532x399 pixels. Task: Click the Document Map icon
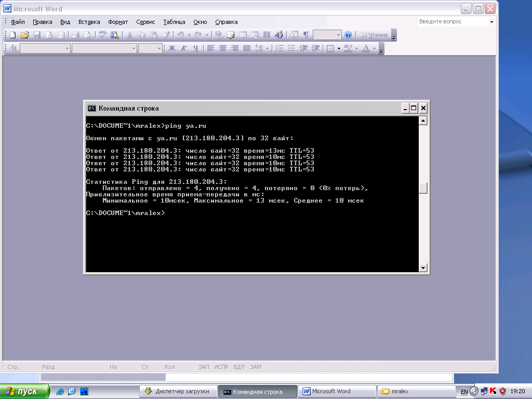294,35
